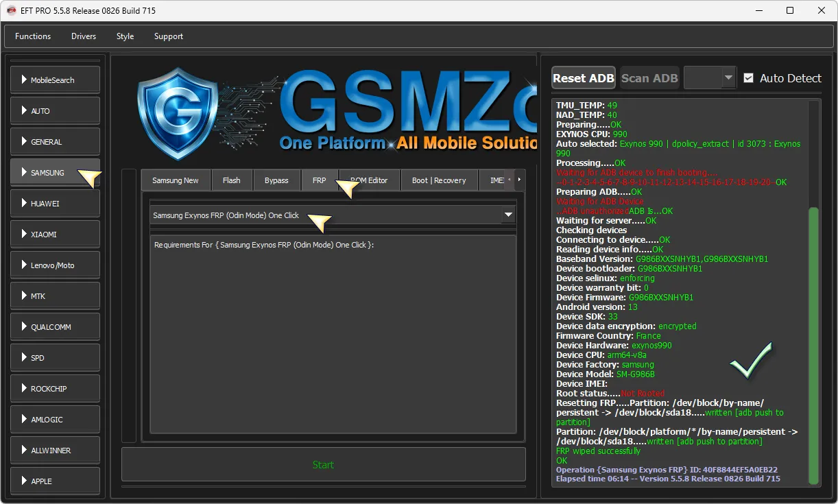Screen dimensions: 838x504
Task: Open the ADB device dropdown beside Scan ADB
Action: point(710,78)
